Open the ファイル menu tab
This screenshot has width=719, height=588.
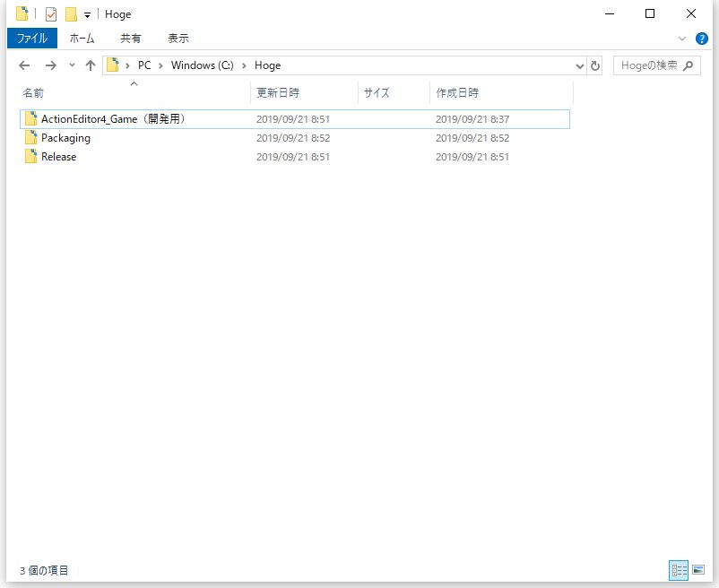point(32,38)
